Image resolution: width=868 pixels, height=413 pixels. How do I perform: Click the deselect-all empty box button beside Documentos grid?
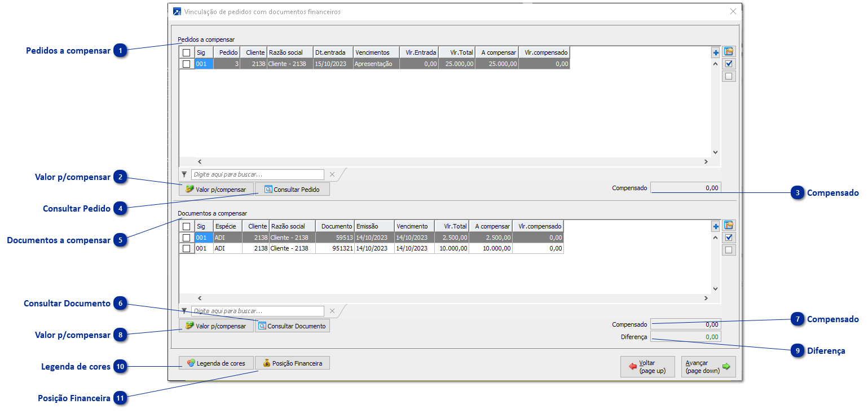click(729, 250)
